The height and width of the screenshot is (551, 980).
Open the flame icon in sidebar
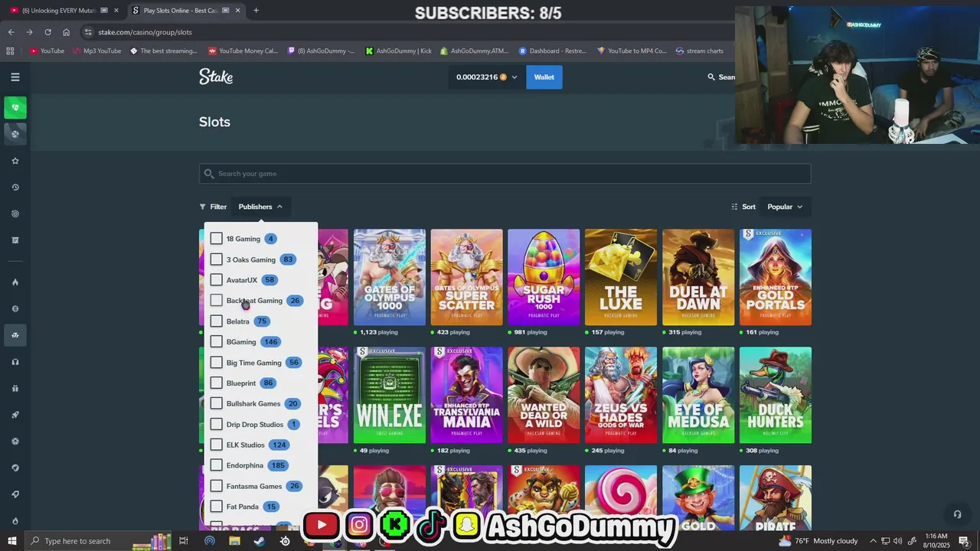coord(15,282)
